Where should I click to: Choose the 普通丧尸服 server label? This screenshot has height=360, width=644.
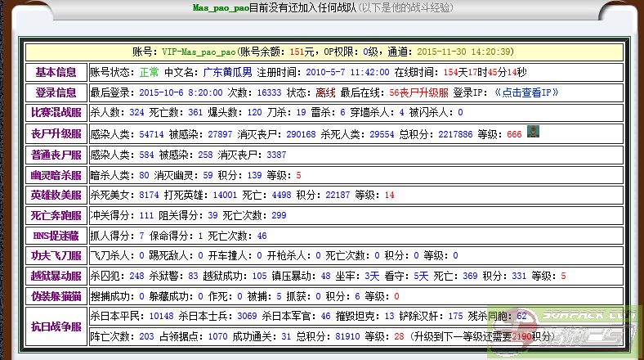click(x=56, y=154)
